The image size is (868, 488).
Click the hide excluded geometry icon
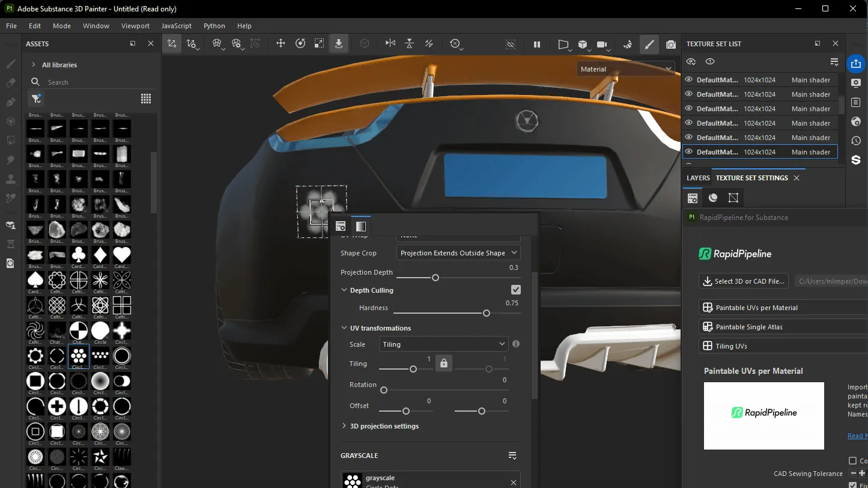(x=511, y=44)
